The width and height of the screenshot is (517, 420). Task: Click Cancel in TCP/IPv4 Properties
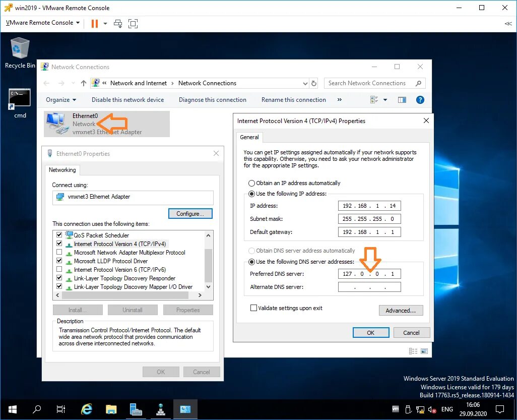[x=412, y=333]
